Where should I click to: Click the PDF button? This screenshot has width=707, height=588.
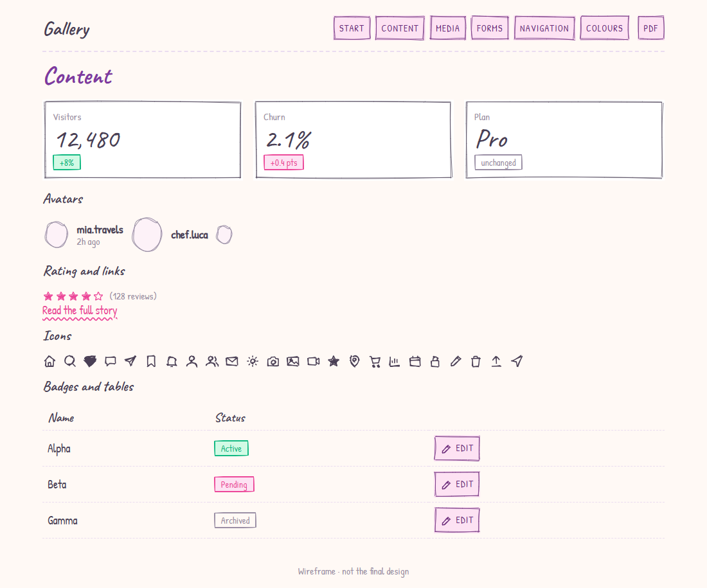pos(650,28)
